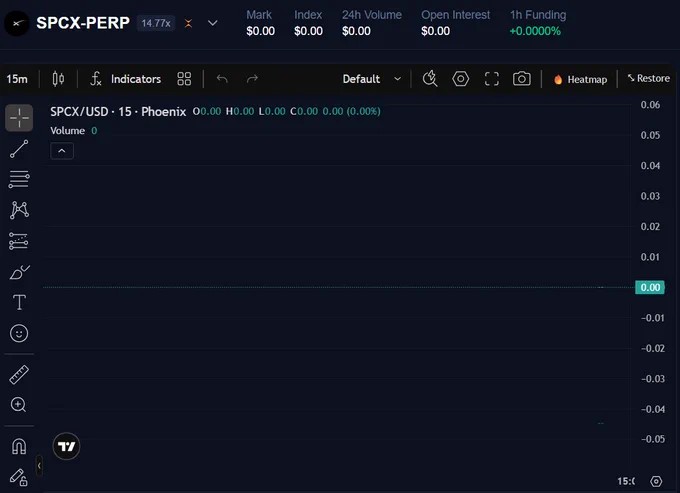Collapse the indicator legend arrow

pyautogui.click(x=62, y=151)
